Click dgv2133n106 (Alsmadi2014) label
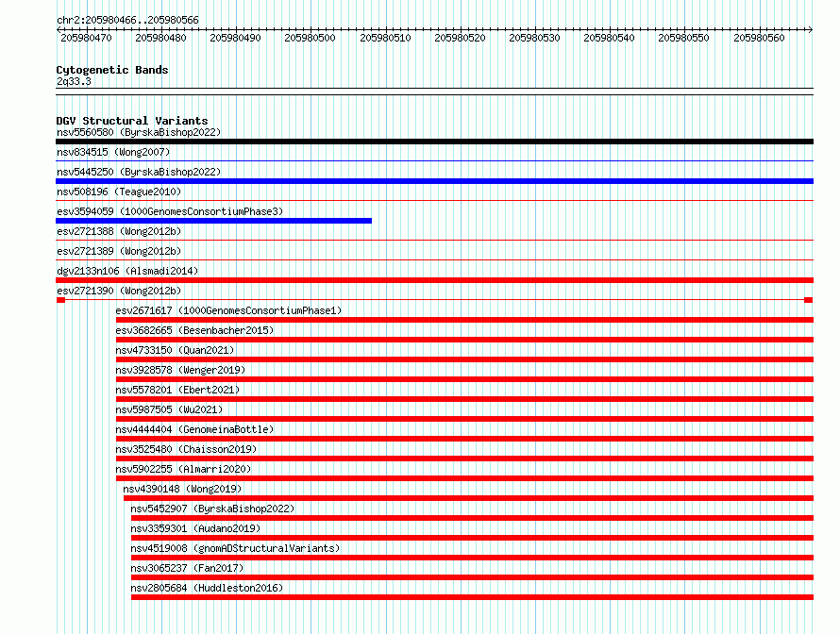 127,271
